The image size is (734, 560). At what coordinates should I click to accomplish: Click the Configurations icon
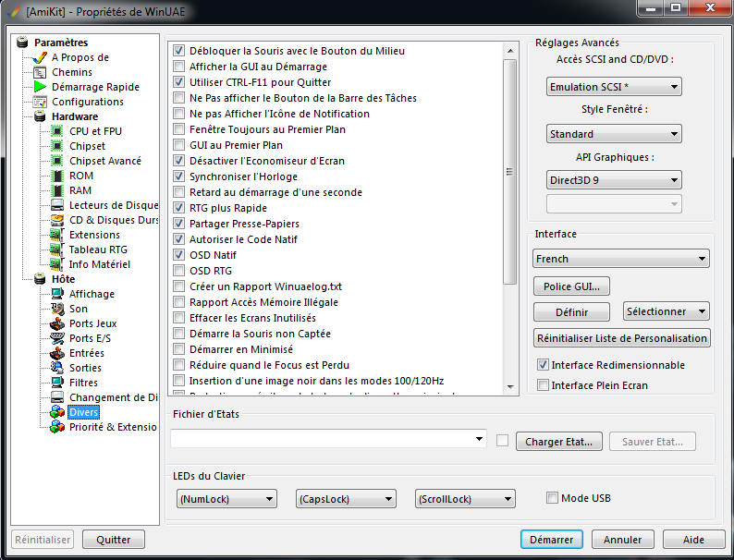(x=40, y=102)
